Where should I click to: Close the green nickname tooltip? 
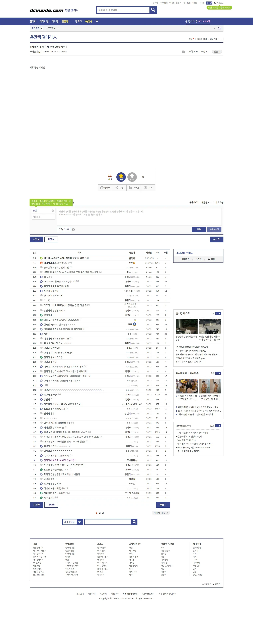click(x=70, y=201)
